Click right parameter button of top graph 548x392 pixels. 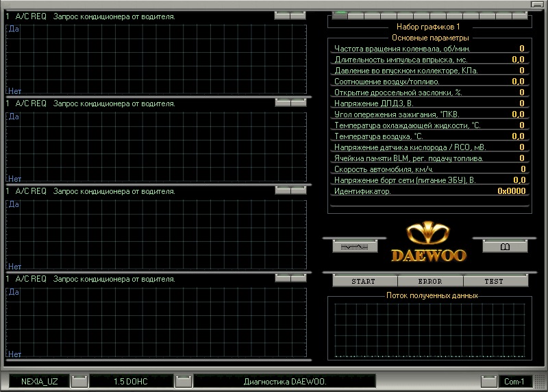(298, 15)
